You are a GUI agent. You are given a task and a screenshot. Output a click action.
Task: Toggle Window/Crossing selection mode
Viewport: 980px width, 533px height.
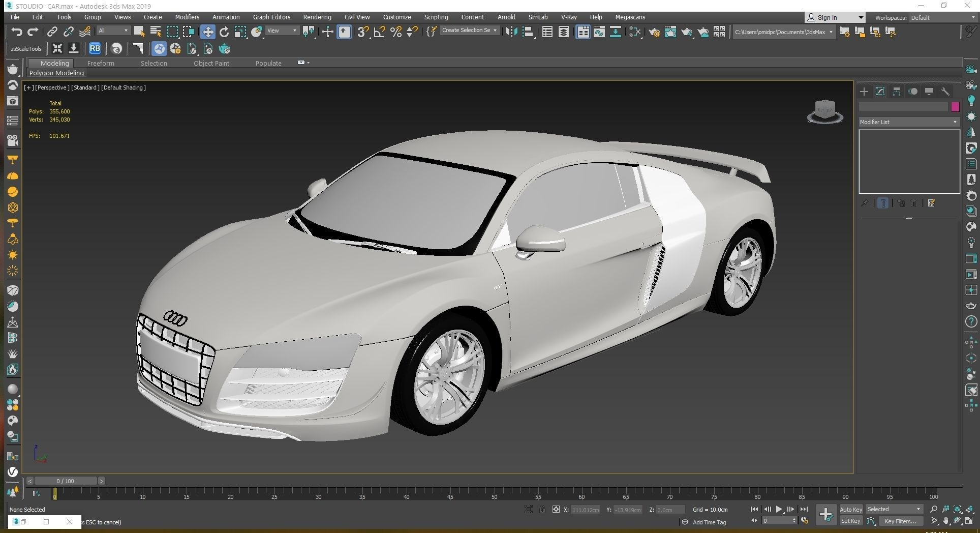tap(189, 32)
